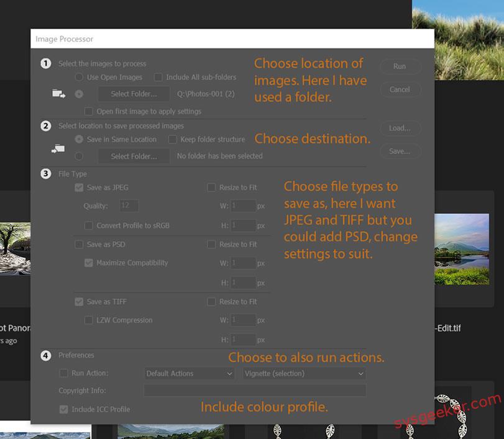Check the Save as PSD option

point(79,244)
